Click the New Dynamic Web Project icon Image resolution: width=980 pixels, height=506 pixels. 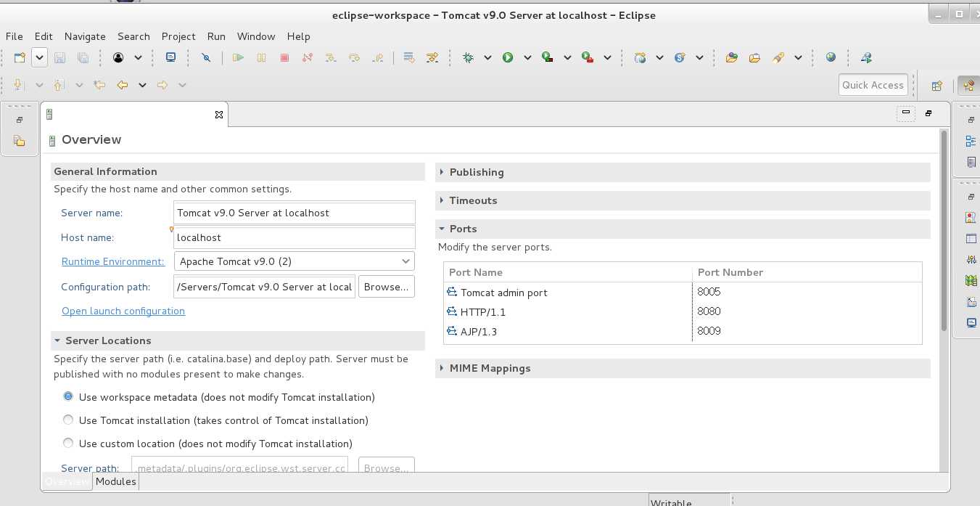coord(640,57)
